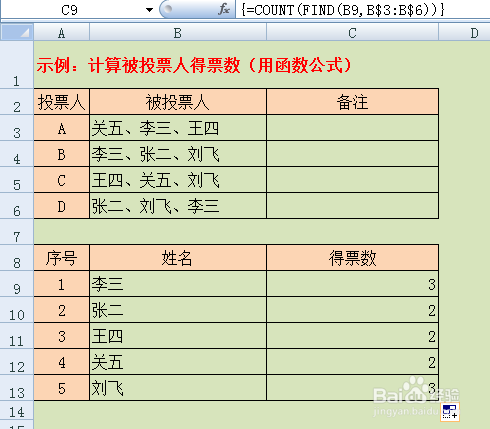
Task: Select row 13 header
Action: click(x=17, y=388)
